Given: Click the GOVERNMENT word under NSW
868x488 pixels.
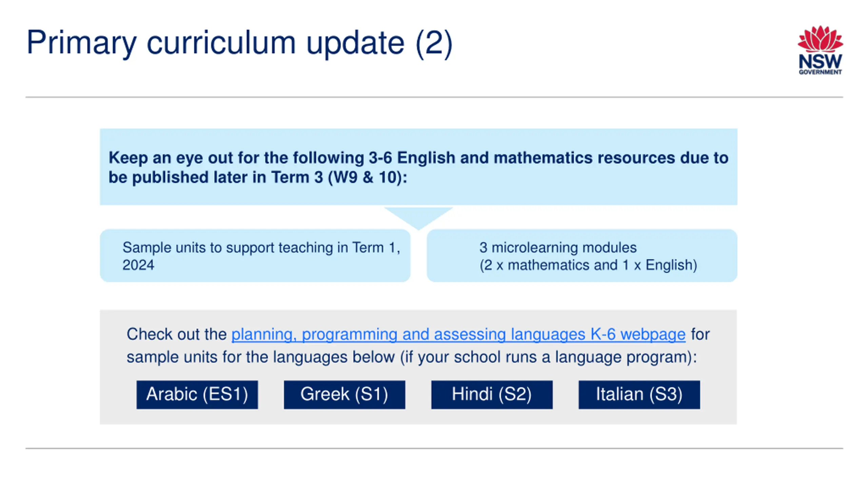Looking at the screenshot, I should (x=820, y=72).
